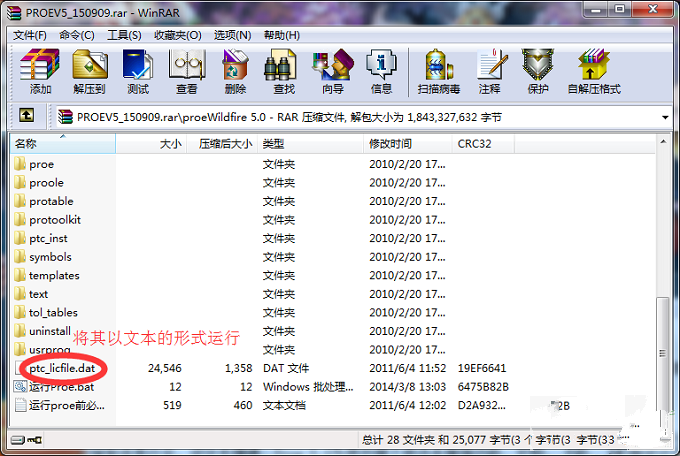This screenshot has height=456, width=680.
Task: Open the 命令(C) menu
Action: click(77, 35)
